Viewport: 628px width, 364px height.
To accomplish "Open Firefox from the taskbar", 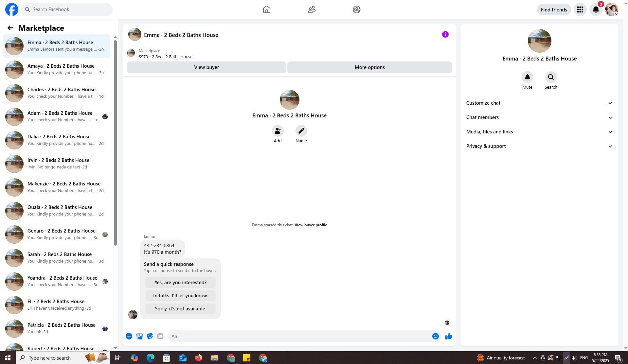I will point(199,358).
